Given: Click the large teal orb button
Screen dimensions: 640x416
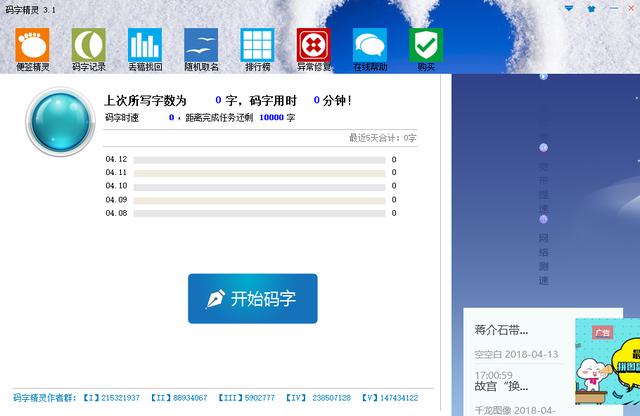Looking at the screenshot, I should tap(60, 122).
